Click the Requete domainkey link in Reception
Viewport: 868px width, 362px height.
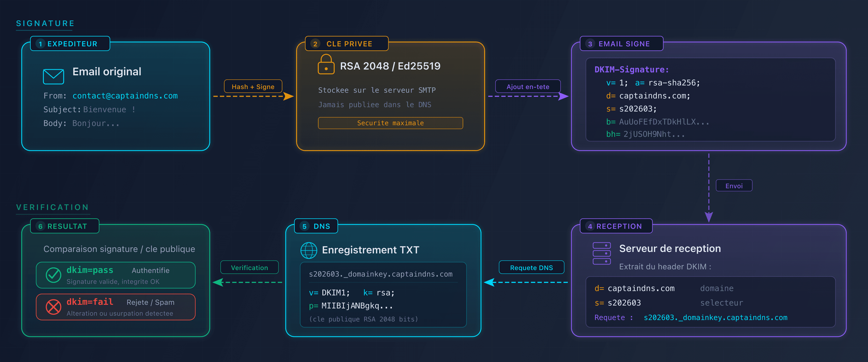(715, 317)
